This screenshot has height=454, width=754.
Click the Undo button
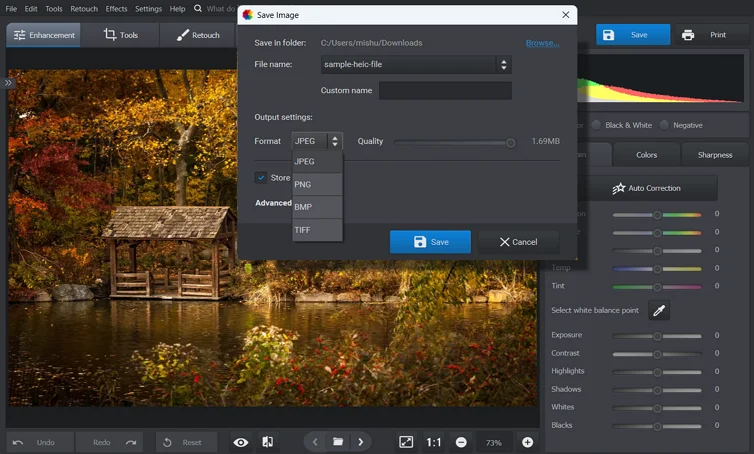coord(40,442)
